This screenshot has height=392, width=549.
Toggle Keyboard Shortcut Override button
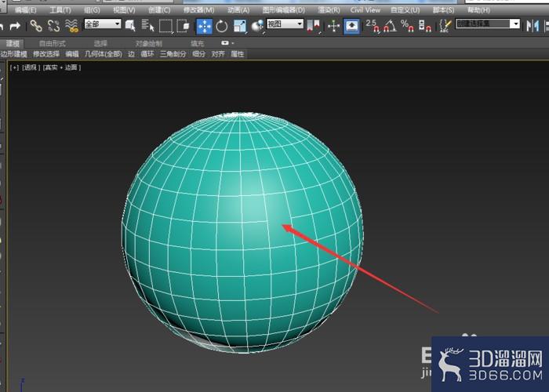tap(351, 26)
